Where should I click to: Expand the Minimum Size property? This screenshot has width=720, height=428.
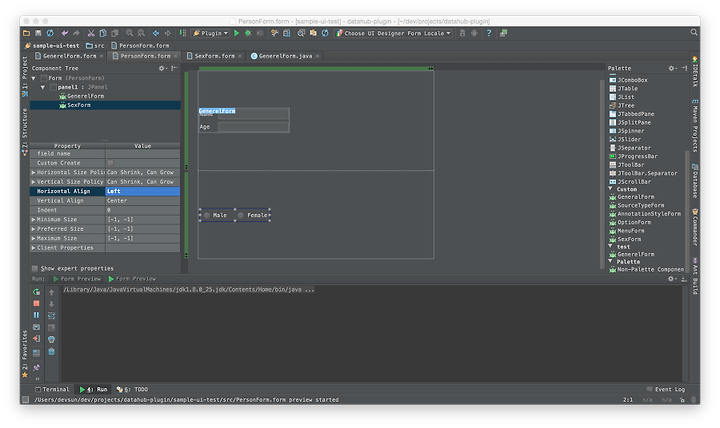coord(33,220)
